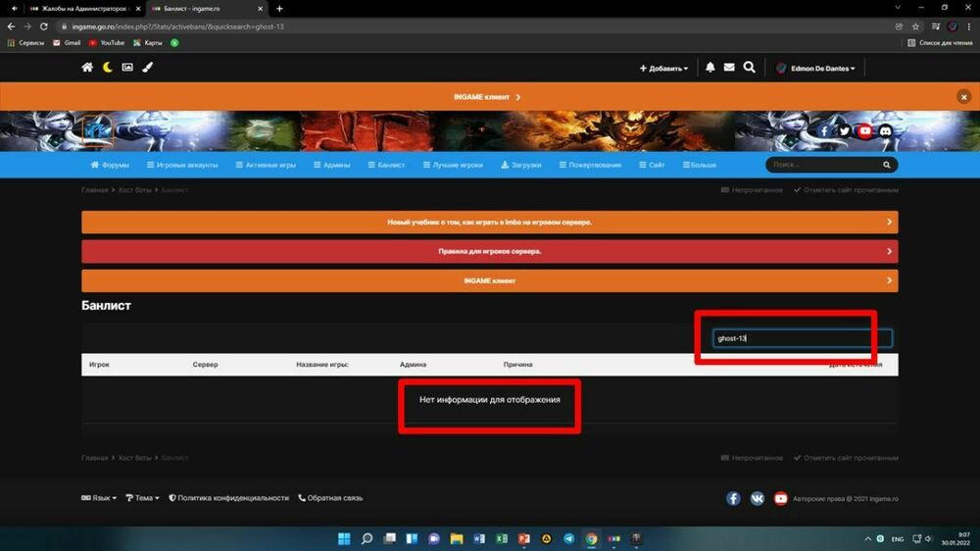Click Отметить сайт прочитанным link
The height and width of the screenshot is (551, 980).
tap(846, 190)
